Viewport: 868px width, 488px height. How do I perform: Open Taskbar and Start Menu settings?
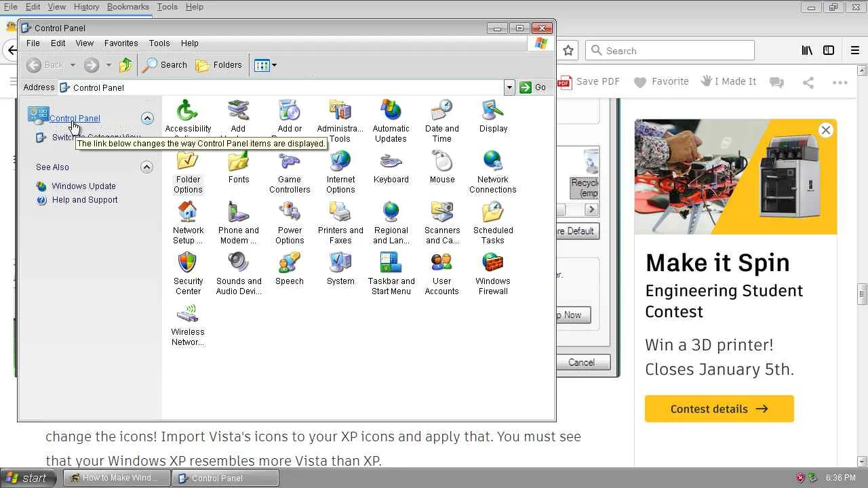coord(391,274)
